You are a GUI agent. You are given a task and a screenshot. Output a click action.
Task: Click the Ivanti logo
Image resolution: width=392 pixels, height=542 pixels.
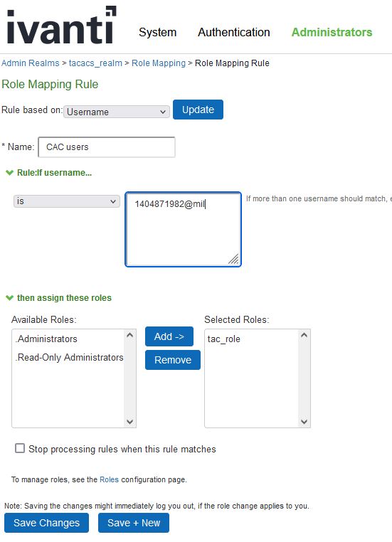click(x=61, y=25)
